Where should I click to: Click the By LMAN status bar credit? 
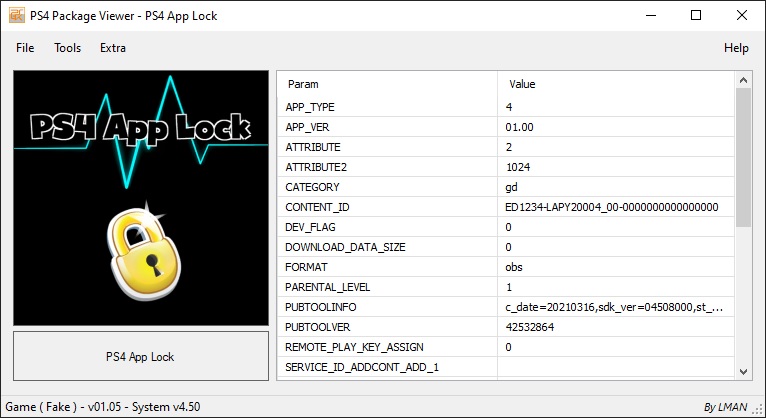click(726, 407)
